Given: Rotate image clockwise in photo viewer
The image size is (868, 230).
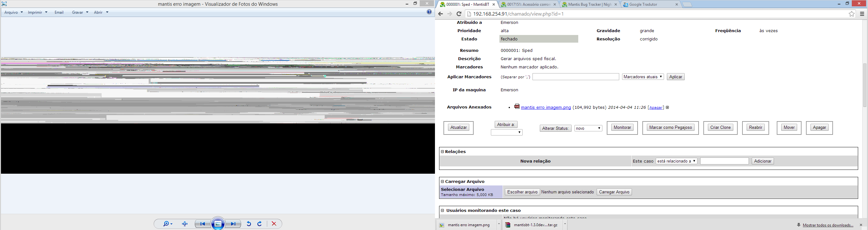Looking at the screenshot, I should [x=260, y=224].
